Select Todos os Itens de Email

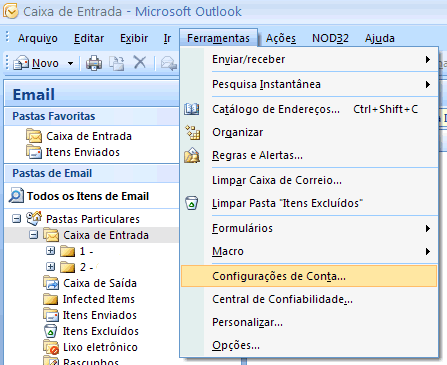click(88, 196)
